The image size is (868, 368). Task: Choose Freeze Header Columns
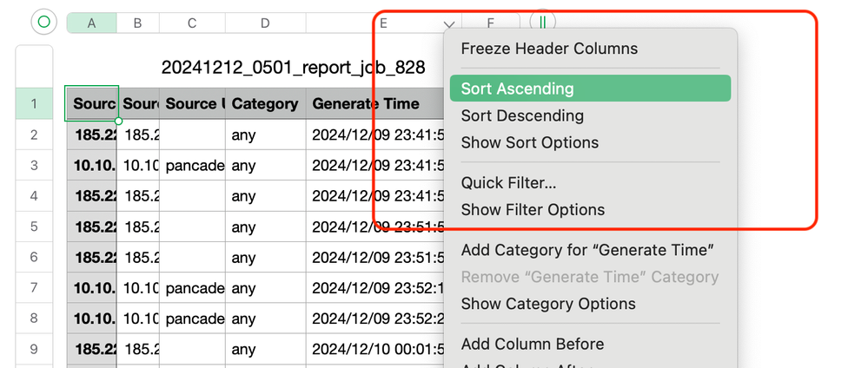549,49
